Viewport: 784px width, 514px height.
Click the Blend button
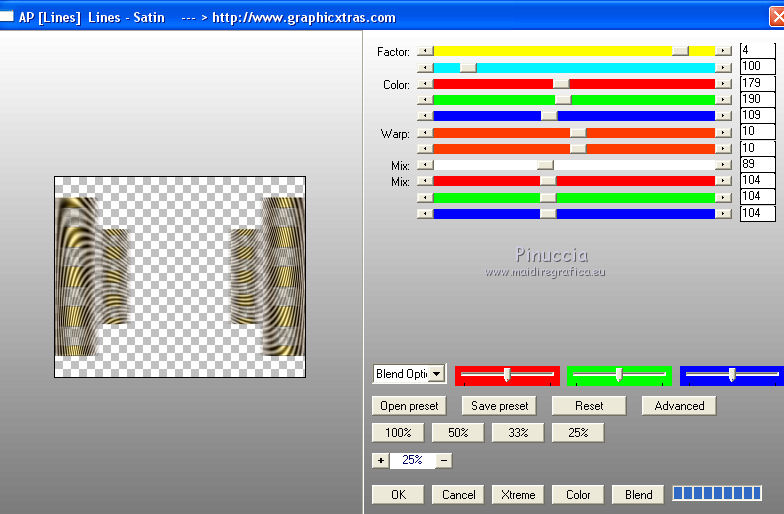638,494
